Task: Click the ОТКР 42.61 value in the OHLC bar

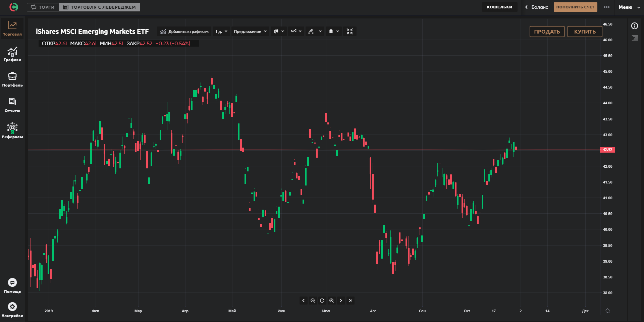Action: click(54, 44)
